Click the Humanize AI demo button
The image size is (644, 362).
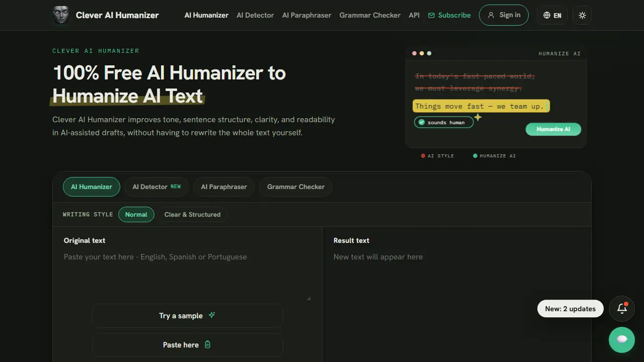(x=553, y=129)
